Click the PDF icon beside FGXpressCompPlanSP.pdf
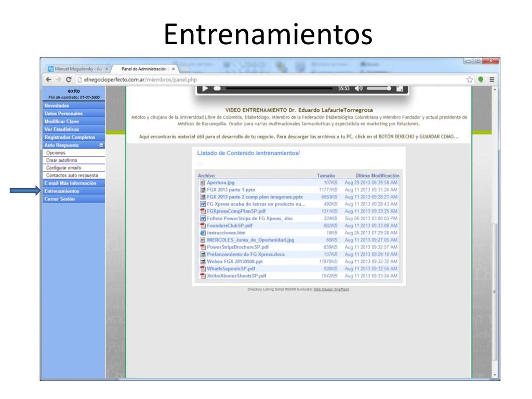Image resolution: width=532 pixels, height=399 pixels. click(203, 211)
